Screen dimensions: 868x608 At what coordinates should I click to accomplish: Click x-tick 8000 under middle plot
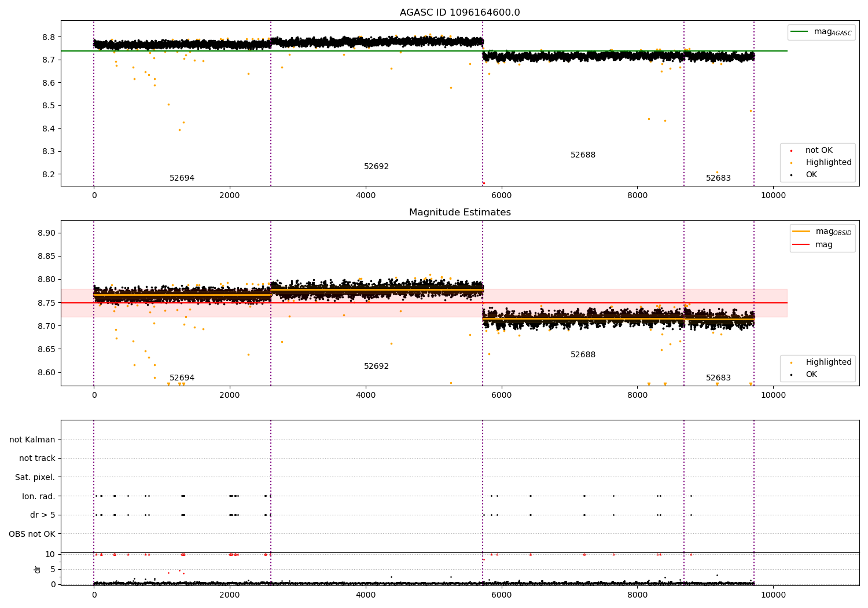tap(637, 395)
